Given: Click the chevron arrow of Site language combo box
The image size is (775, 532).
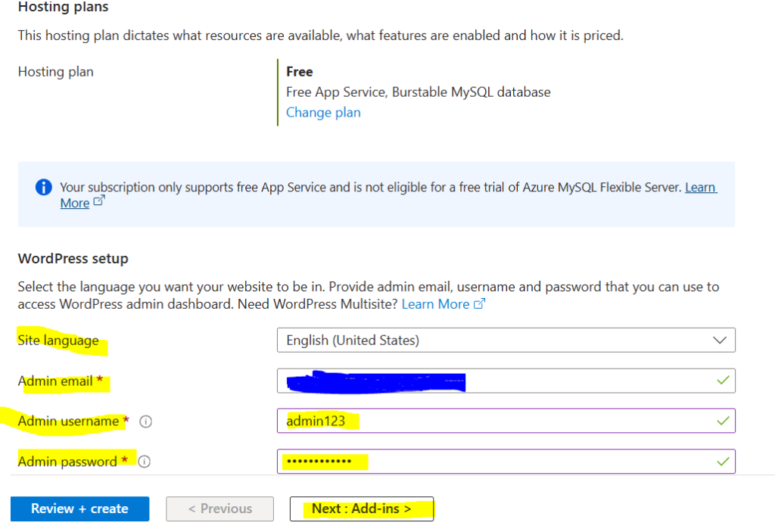Looking at the screenshot, I should 720,341.
